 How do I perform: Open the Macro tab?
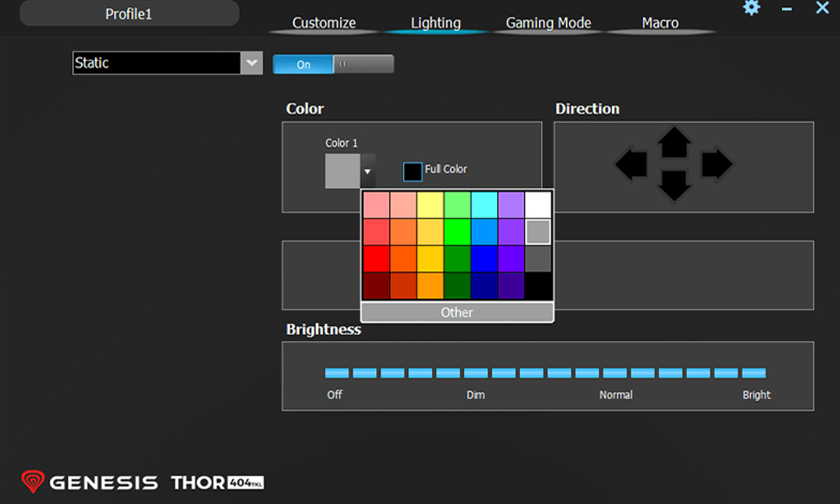[660, 23]
